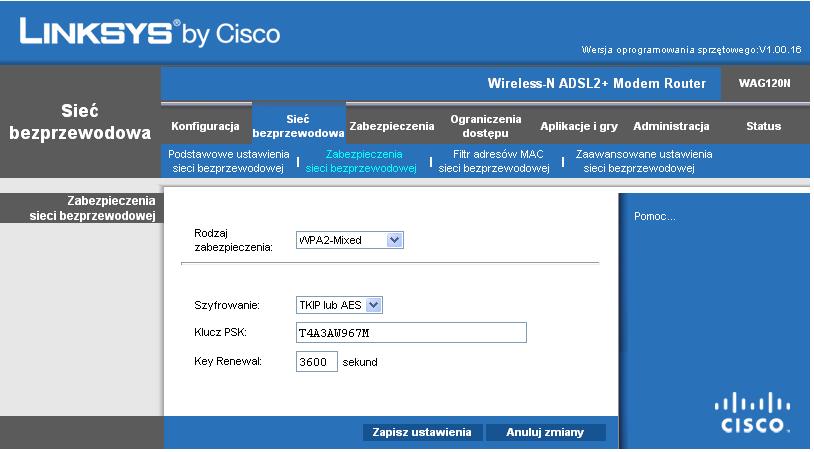Open the Konfiguracja tab
This screenshot has width=814, height=452.
[205, 126]
